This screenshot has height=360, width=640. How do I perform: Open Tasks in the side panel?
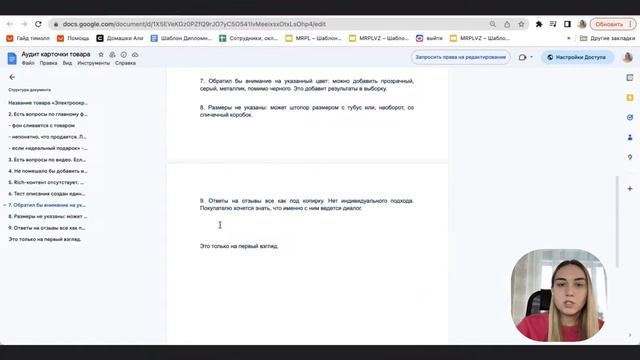click(x=630, y=118)
